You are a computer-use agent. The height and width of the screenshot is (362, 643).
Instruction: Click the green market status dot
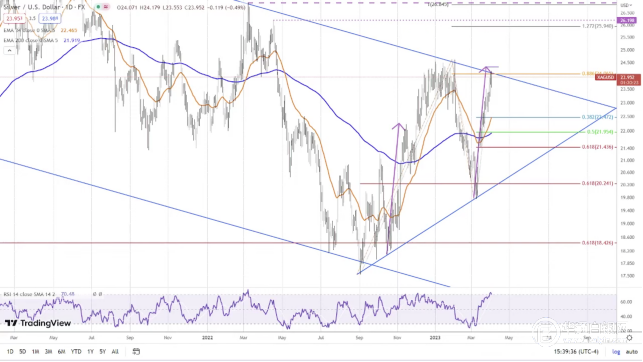(98, 7)
